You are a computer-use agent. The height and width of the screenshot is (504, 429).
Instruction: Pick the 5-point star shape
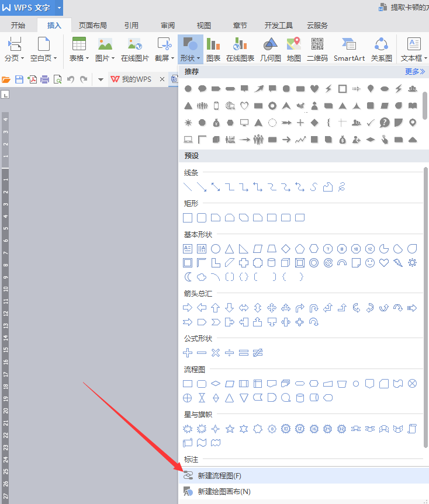coord(230,429)
